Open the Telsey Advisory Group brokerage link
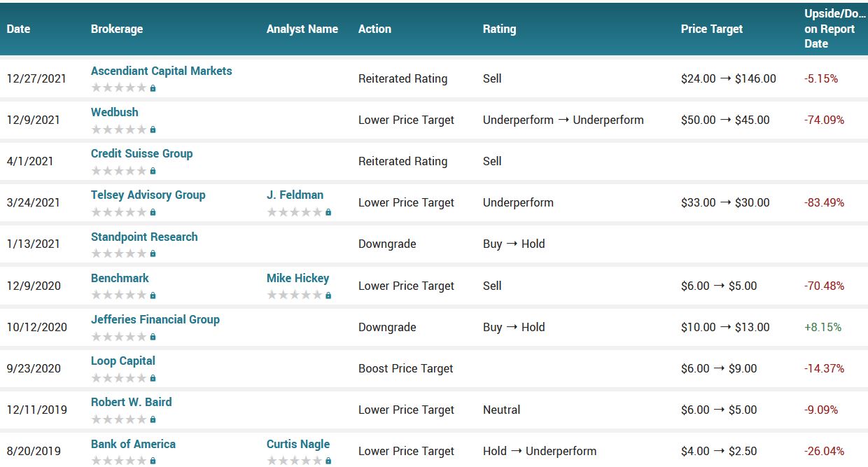Viewport: 868px width, 467px height. click(148, 195)
